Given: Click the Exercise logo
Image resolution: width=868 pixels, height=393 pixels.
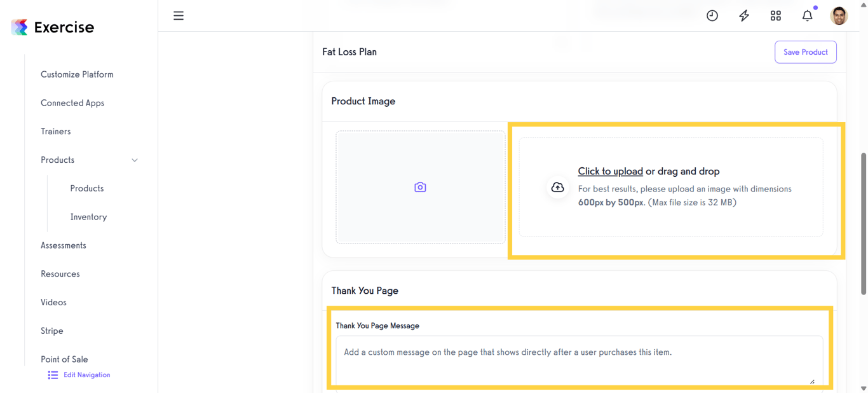Looking at the screenshot, I should coord(51,27).
